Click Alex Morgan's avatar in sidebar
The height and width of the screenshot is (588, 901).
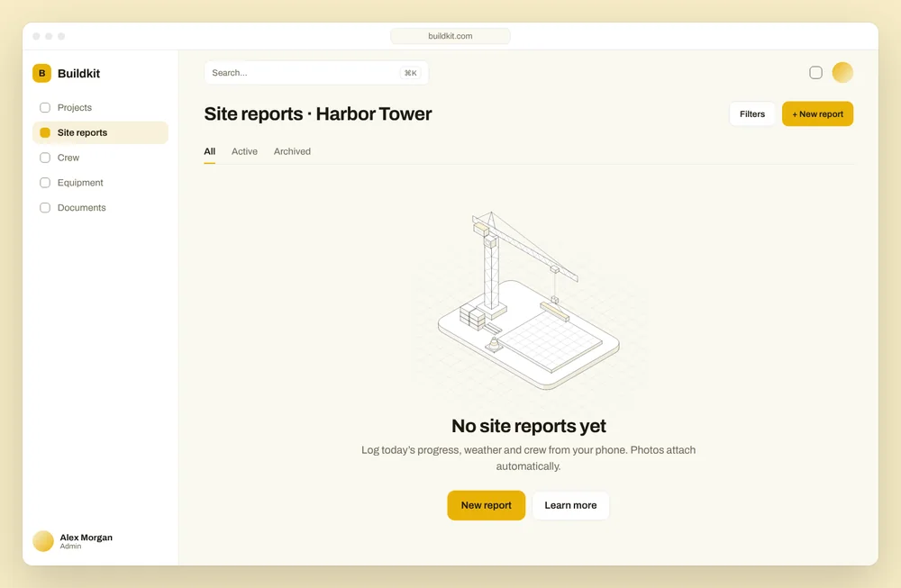pyautogui.click(x=43, y=541)
